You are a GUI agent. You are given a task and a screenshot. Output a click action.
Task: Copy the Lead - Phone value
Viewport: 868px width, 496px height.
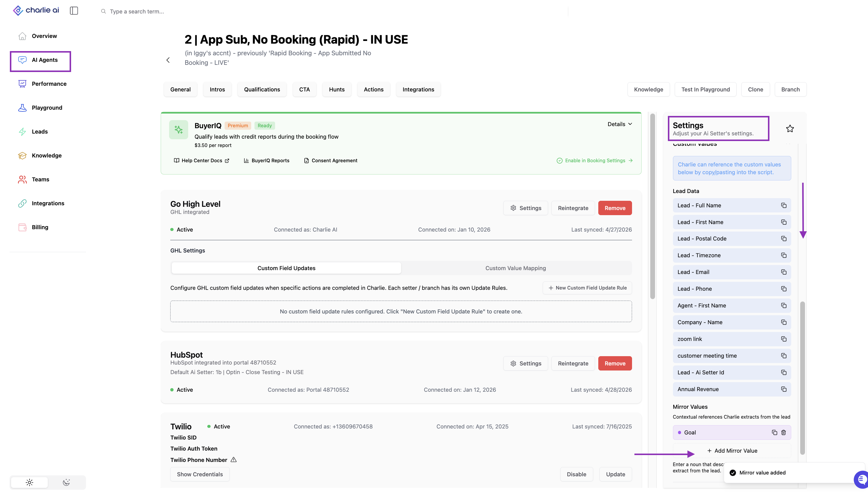[x=783, y=289]
